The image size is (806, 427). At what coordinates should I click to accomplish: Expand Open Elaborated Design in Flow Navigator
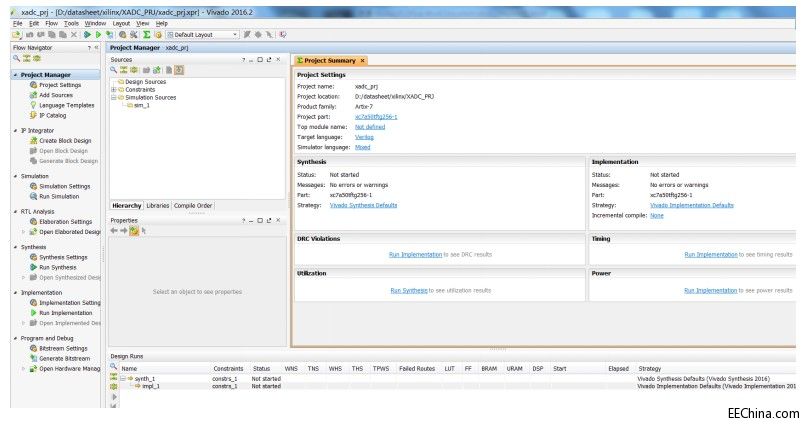[x=23, y=232]
